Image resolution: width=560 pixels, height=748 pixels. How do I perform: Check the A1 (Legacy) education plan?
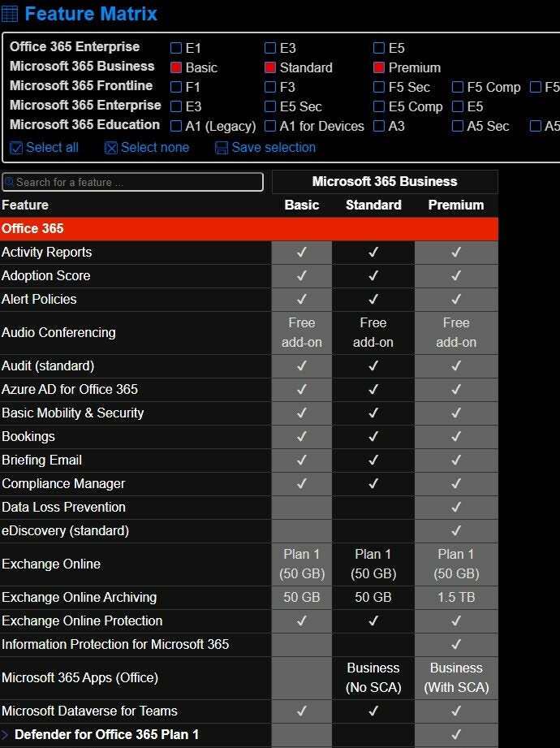click(176, 127)
